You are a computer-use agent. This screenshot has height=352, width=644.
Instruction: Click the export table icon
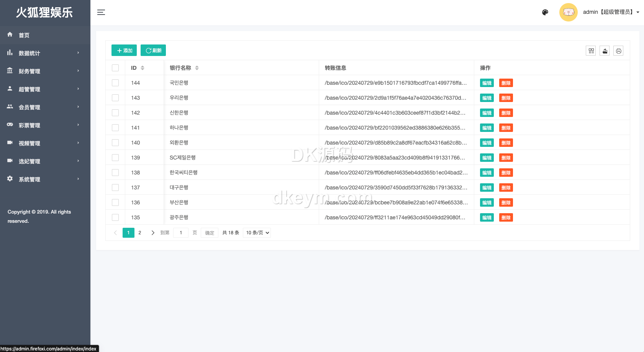(605, 51)
